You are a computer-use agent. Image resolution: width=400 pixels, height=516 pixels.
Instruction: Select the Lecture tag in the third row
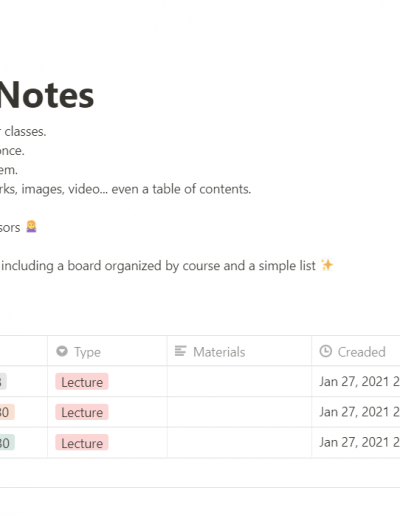click(x=82, y=443)
